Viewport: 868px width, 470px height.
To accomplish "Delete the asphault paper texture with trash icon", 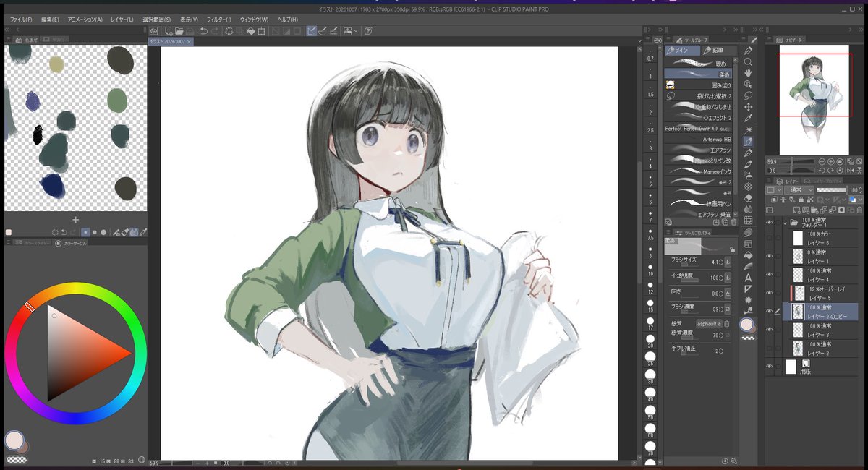I will pyautogui.click(x=728, y=323).
